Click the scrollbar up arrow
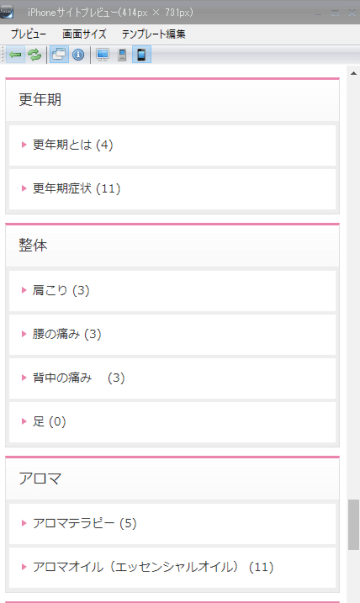The image size is (360, 603). click(x=353, y=73)
